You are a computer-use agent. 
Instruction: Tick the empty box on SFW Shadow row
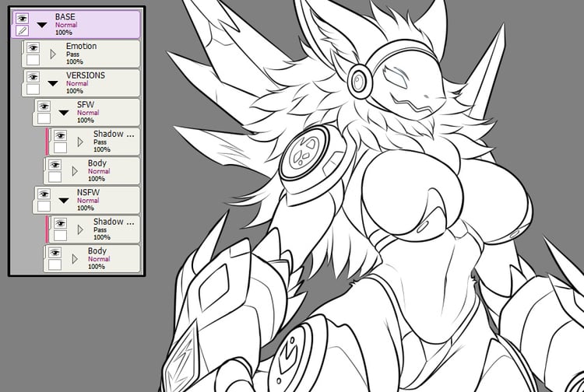coord(60,148)
